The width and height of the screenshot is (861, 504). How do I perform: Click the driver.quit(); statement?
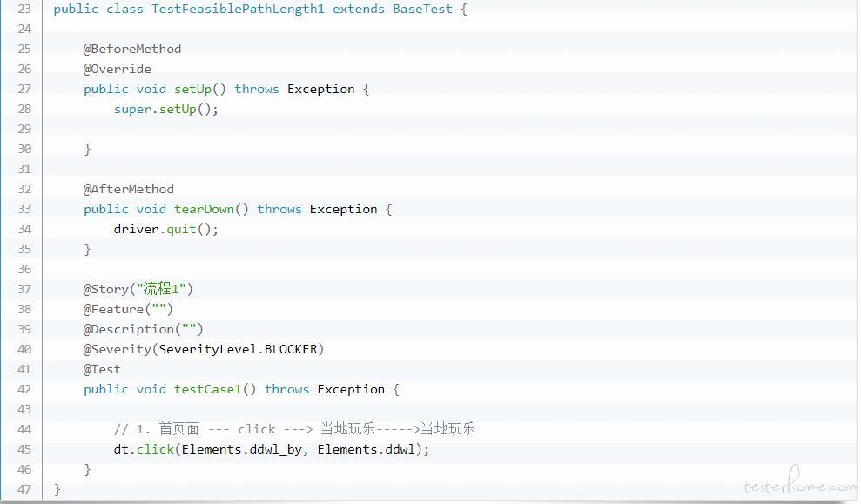point(165,230)
